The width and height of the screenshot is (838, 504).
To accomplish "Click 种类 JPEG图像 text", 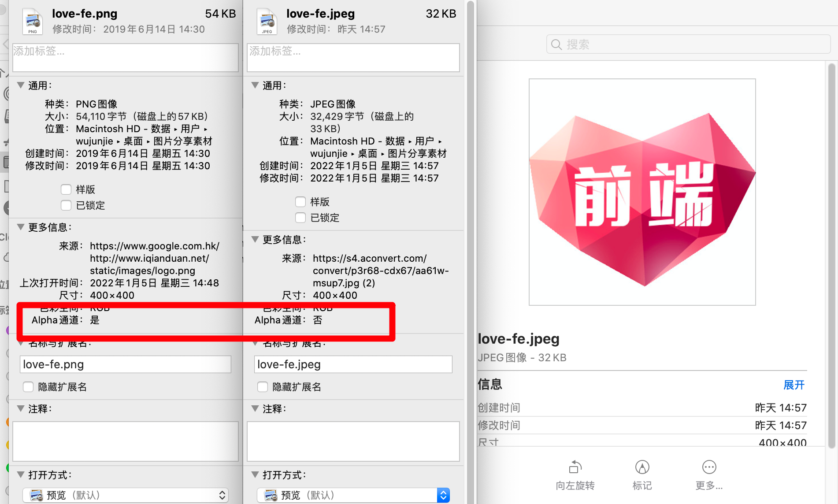I will tap(333, 104).
